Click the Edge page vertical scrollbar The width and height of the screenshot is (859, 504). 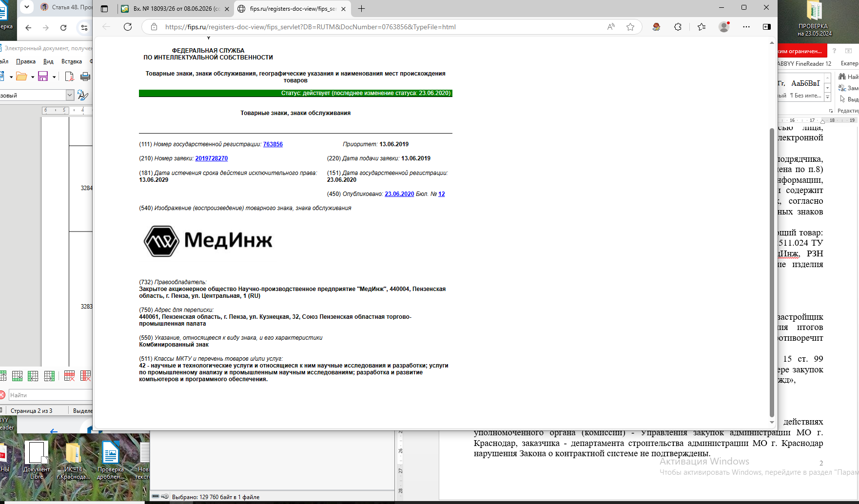(772, 273)
